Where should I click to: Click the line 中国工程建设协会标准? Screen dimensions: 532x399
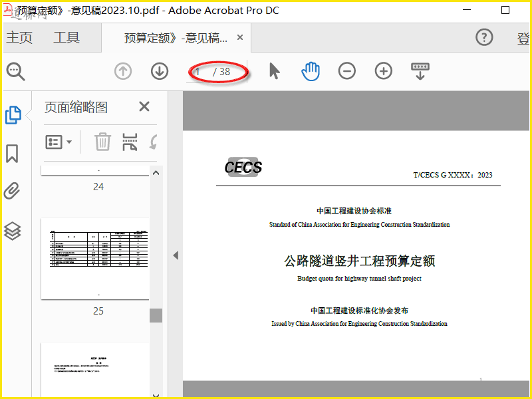(354, 211)
